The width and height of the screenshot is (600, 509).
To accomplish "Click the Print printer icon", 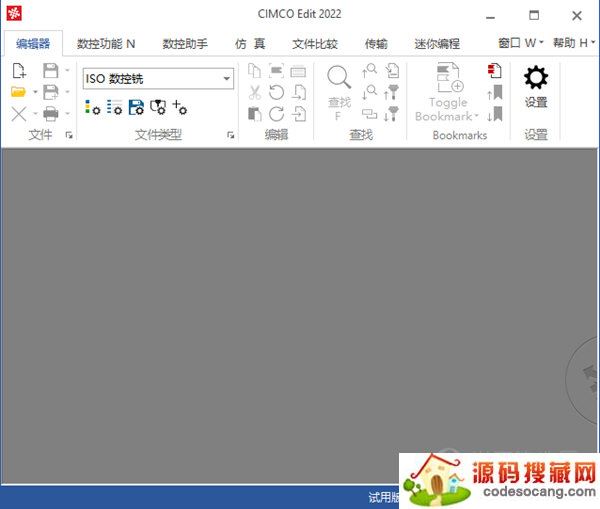I will [x=51, y=114].
